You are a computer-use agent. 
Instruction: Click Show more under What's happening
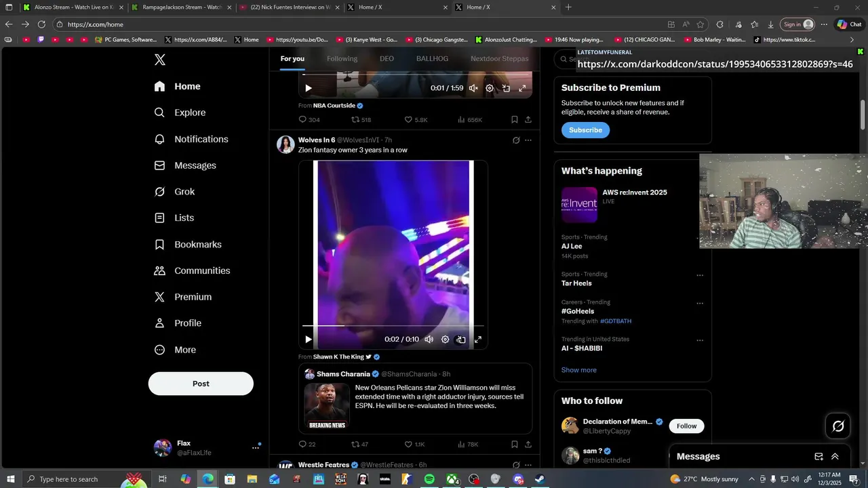[579, 370]
